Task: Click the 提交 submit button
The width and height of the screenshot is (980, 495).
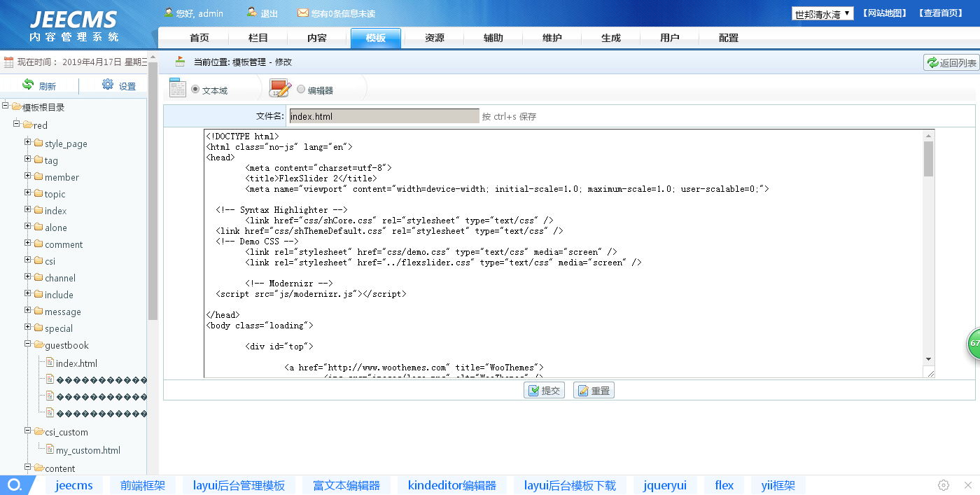Action: (x=544, y=390)
